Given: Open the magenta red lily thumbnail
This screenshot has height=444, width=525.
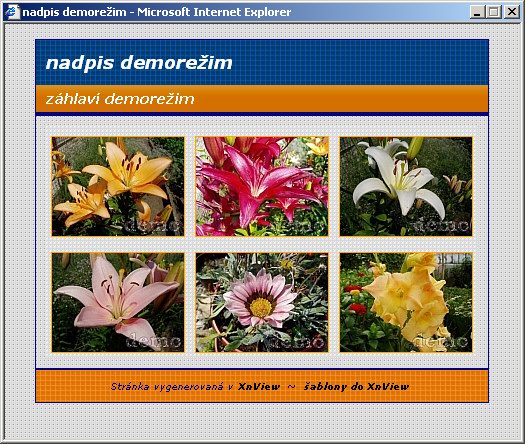Looking at the screenshot, I should click(x=262, y=186).
